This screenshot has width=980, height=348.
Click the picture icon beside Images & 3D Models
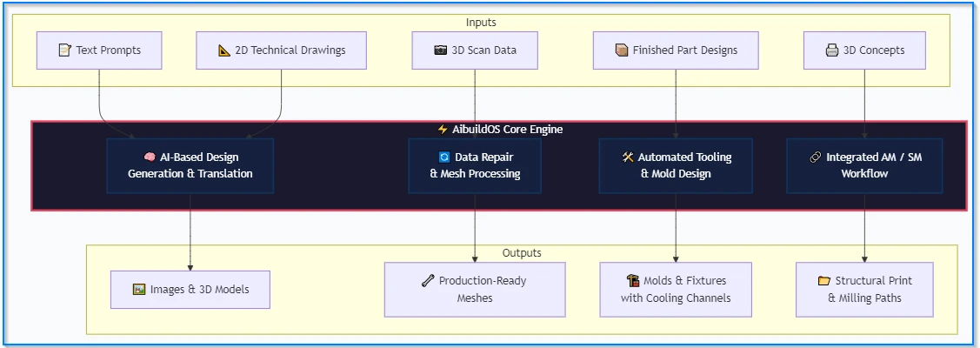pyautogui.click(x=139, y=289)
